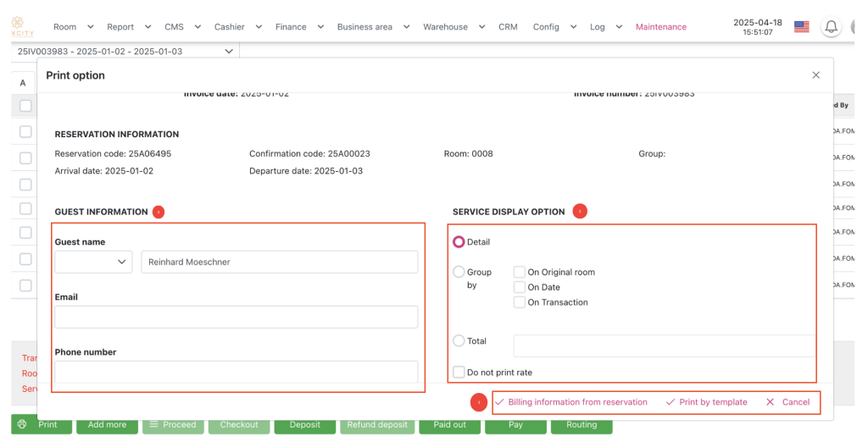Click the notification bell icon

831,27
